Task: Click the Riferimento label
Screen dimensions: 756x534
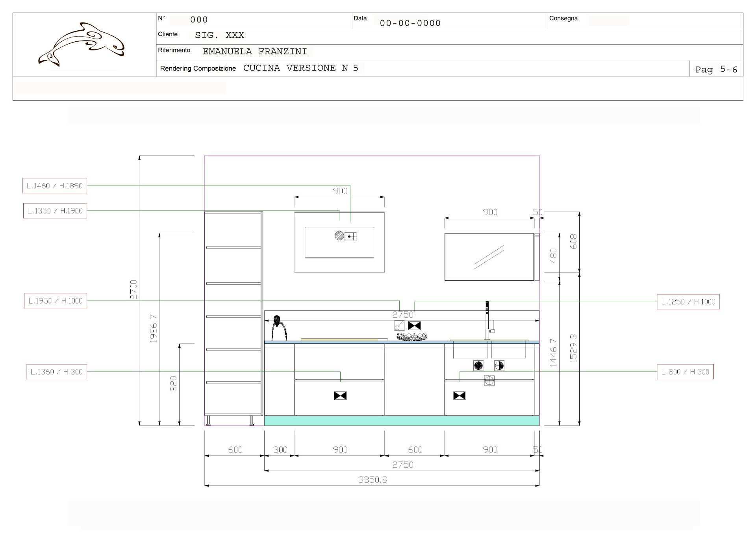Action: 174,50
